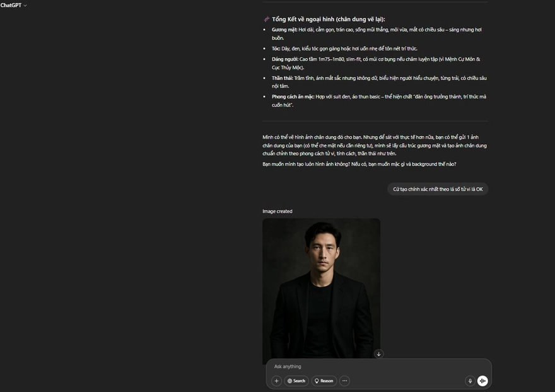The height and width of the screenshot is (392, 555).
Task: Click the "Dáng người" bullet point
Action: point(376,63)
